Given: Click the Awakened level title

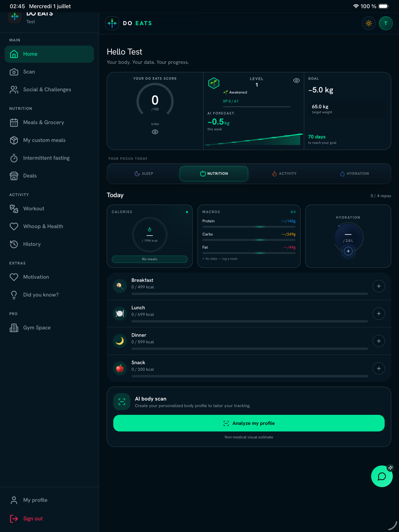Looking at the screenshot, I should tap(238, 92).
